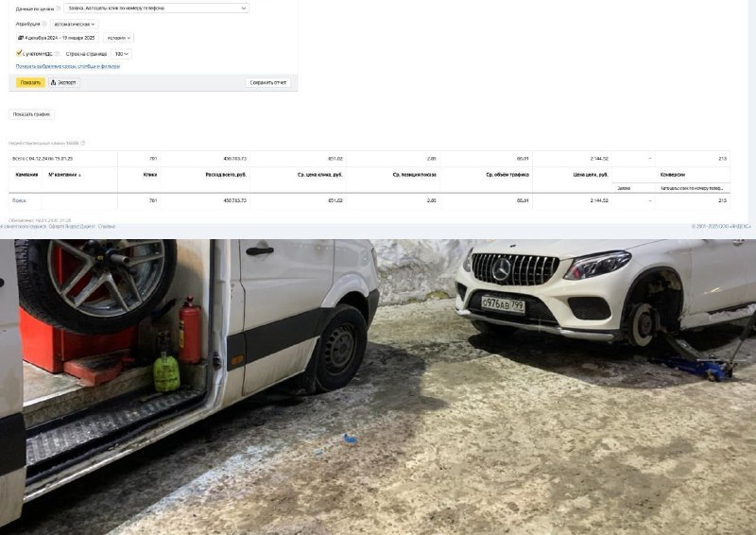Click 'Ср. цена клика, руб.' column header

(319, 175)
